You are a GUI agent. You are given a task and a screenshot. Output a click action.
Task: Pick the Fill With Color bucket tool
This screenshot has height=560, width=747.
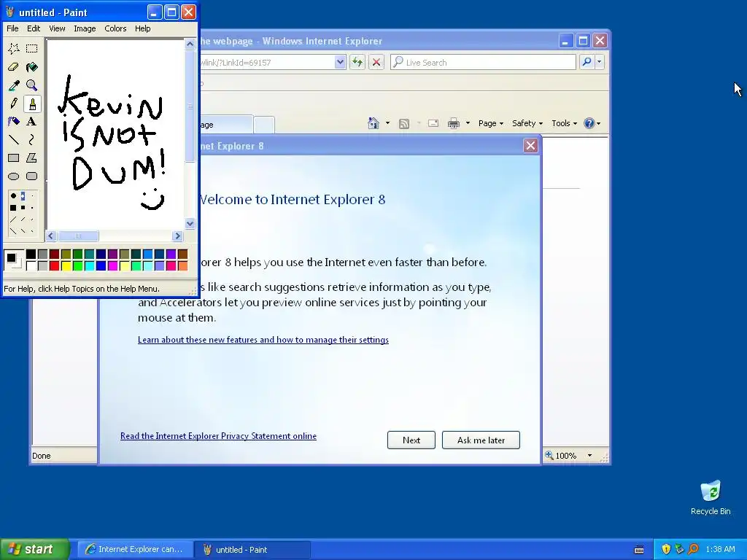[32, 67]
